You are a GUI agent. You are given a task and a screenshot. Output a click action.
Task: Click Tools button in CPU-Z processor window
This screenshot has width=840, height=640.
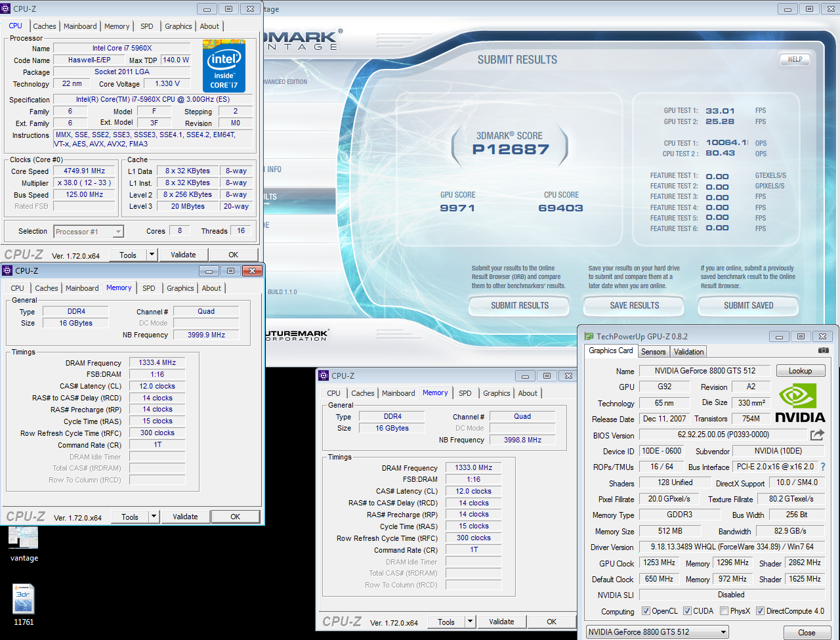click(128, 255)
